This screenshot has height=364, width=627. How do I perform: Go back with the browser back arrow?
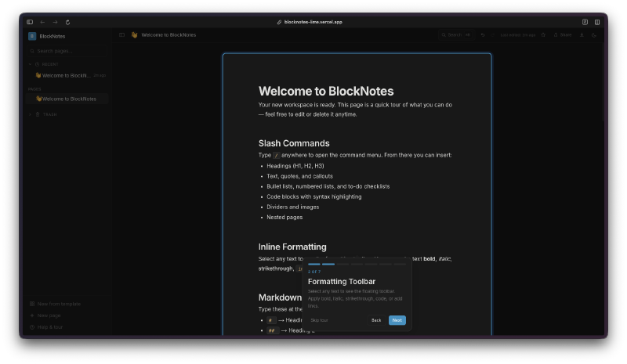coord(42,22)
